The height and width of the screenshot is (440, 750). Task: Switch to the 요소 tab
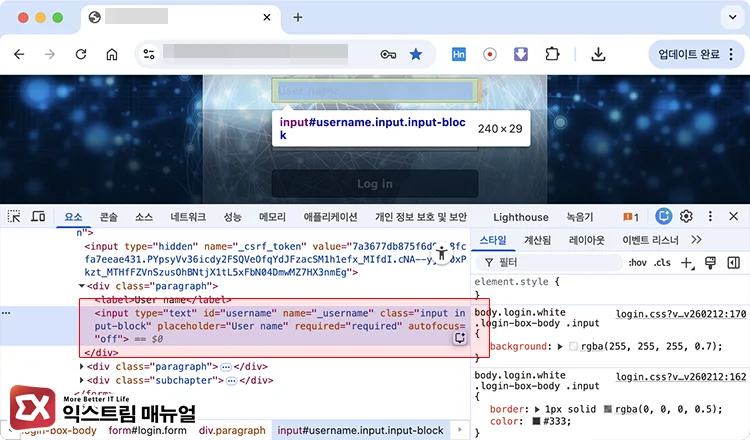pos(73,217)
